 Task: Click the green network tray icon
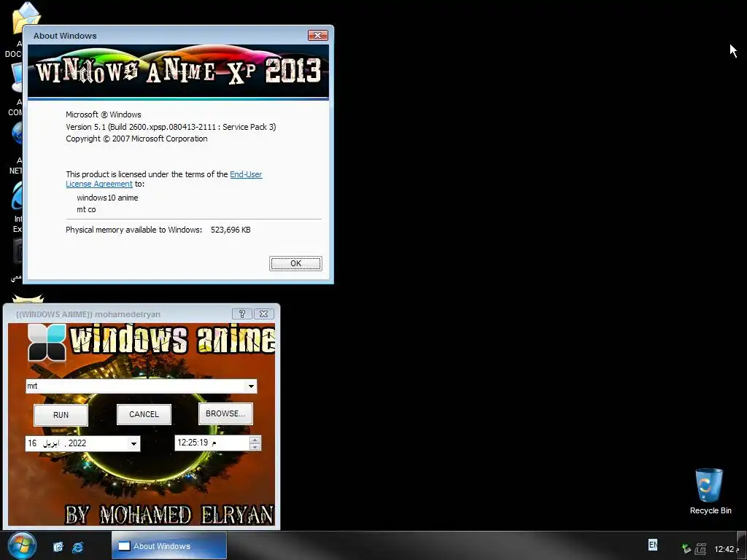pos(686,548)
